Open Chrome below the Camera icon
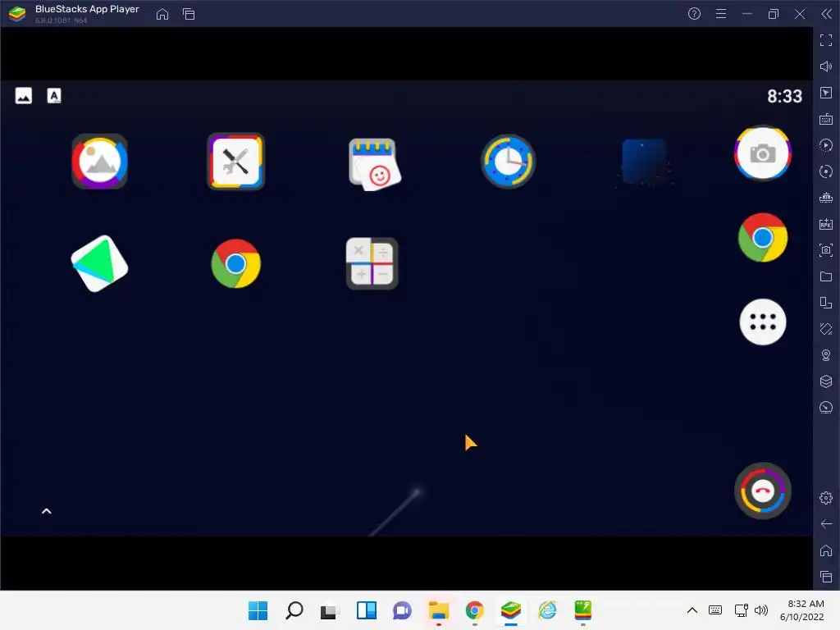Image resolution: width=840 pixels, height=630 pixels. click(762, 237)
